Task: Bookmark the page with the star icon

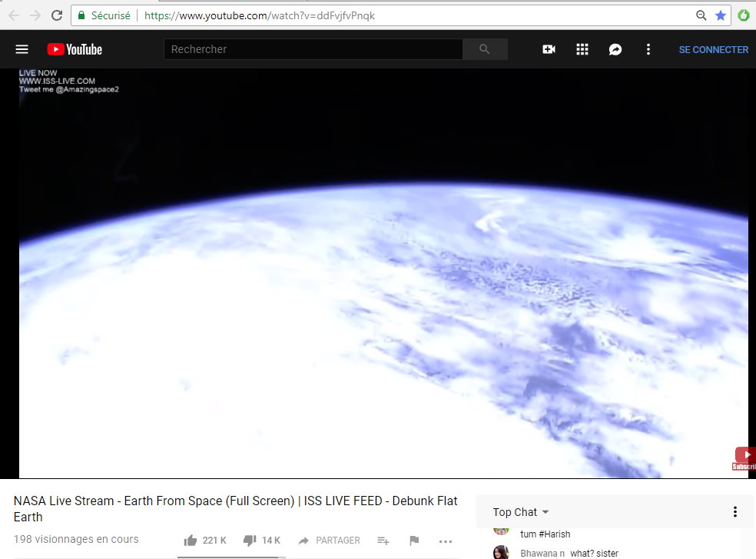Action: coord(721,15)
